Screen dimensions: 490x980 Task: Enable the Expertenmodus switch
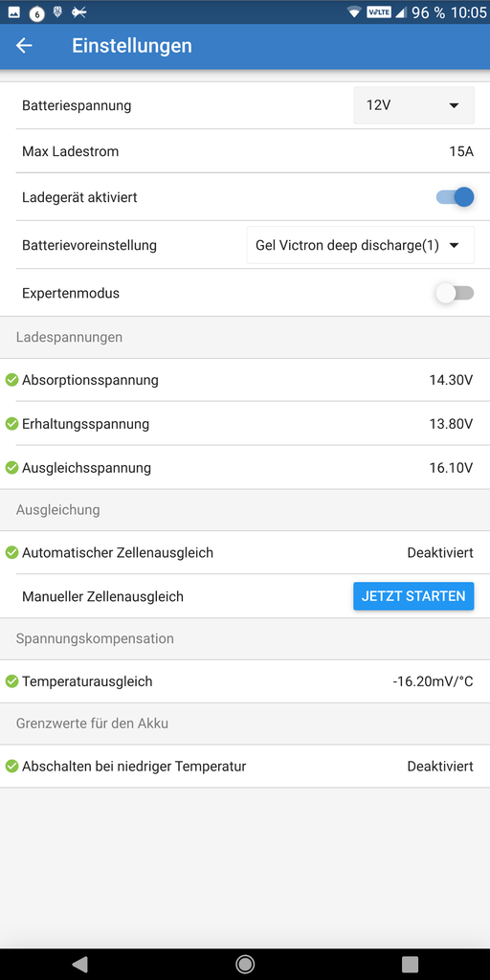coord(455,293)
